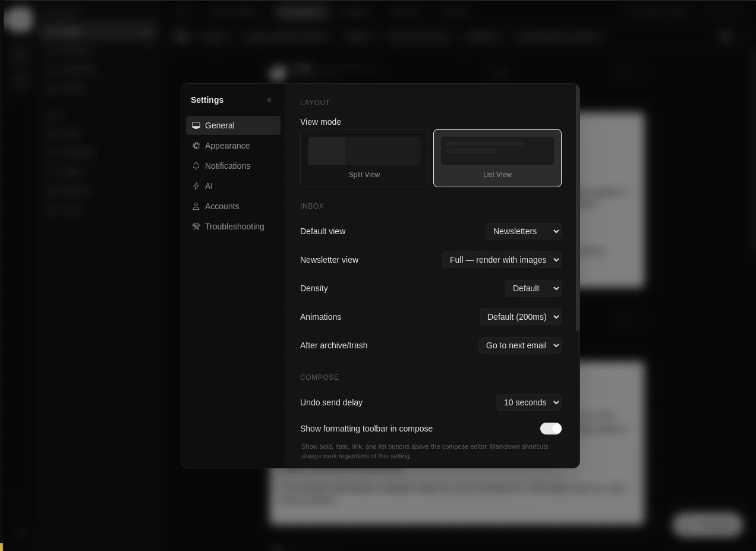Click the Notifications bell icon
Screen dimensions: 756x551
click(x=196, y=166)
